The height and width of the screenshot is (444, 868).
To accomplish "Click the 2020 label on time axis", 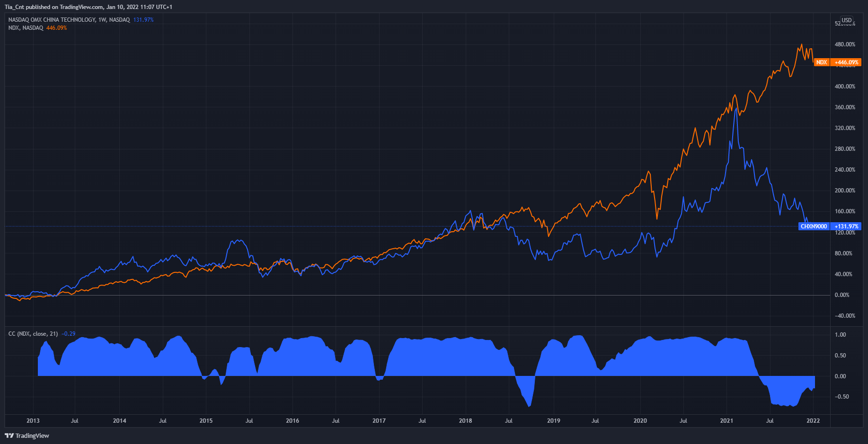I will pyautogui.click(x=640, y=421).
